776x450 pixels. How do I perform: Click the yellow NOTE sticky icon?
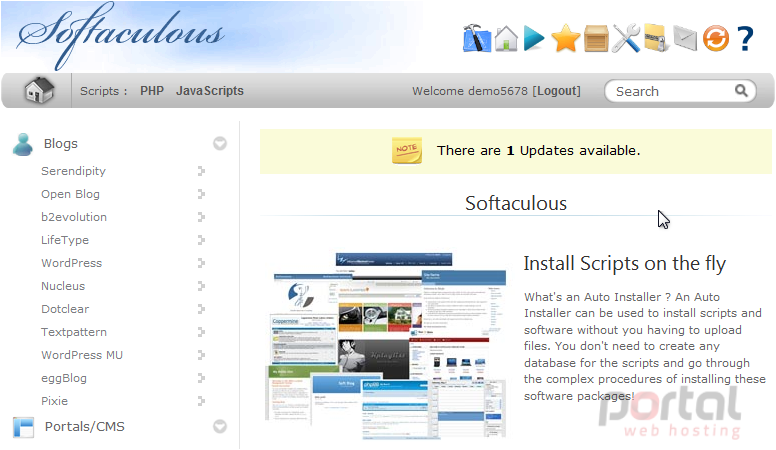point(407,150)
